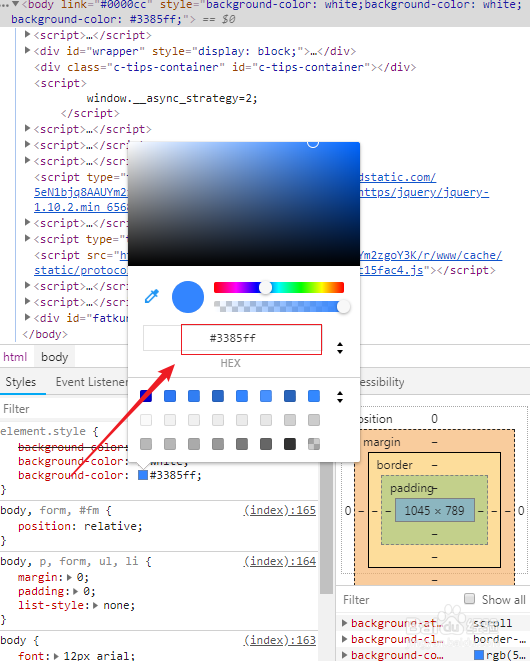Click the window.__async_strategy=2 text

(x=172, y=99)
